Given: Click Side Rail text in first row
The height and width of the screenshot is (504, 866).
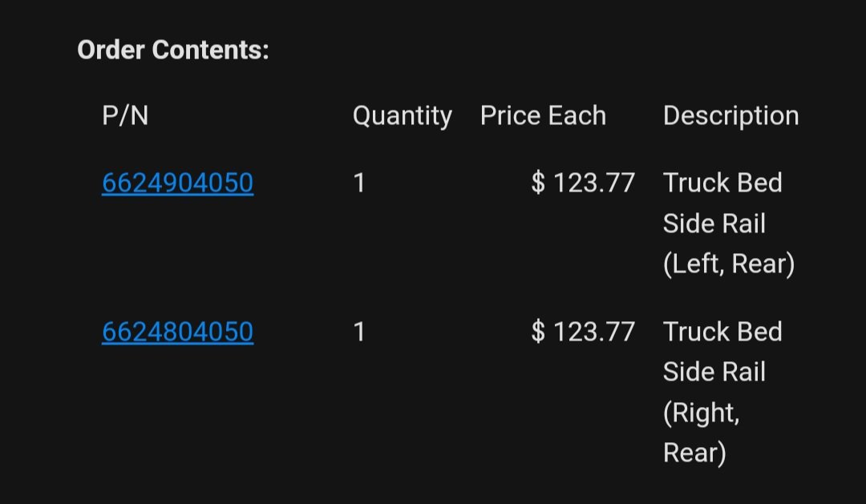Looking at the screenshot, I should pyautogui.click(x=714, y=224).
